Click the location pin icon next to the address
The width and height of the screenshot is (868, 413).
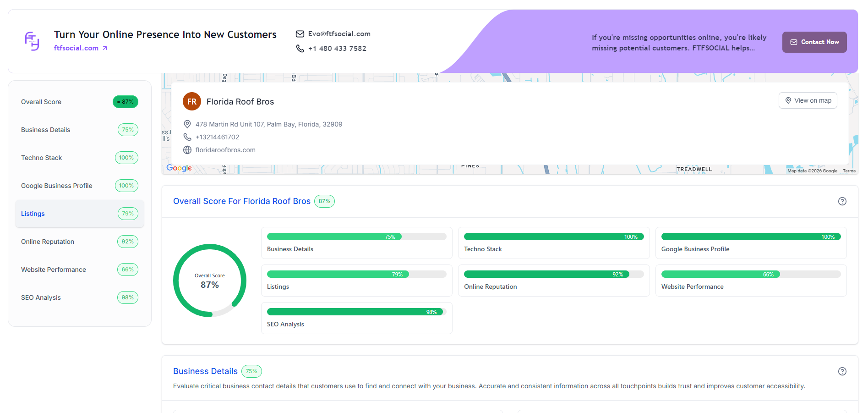tap(187, 124)
